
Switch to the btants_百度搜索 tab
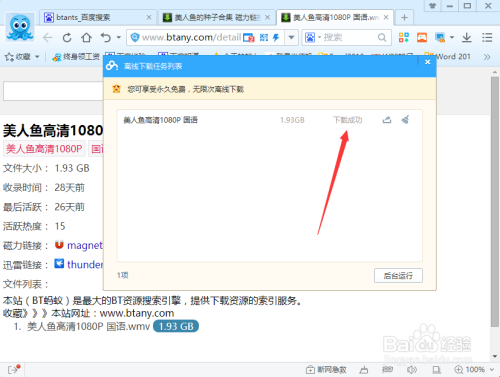tap(98, 17)
